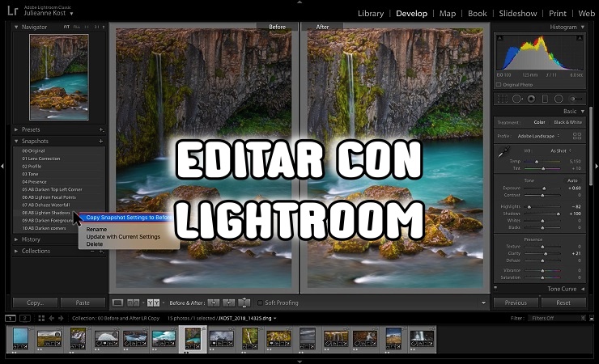Open toolbar content dropdown arrow

(483, 303)
